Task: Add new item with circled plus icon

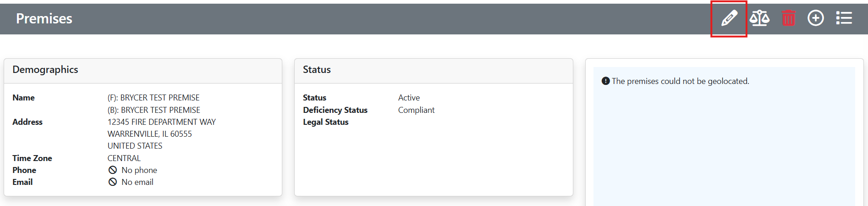Action: (816, 18)
